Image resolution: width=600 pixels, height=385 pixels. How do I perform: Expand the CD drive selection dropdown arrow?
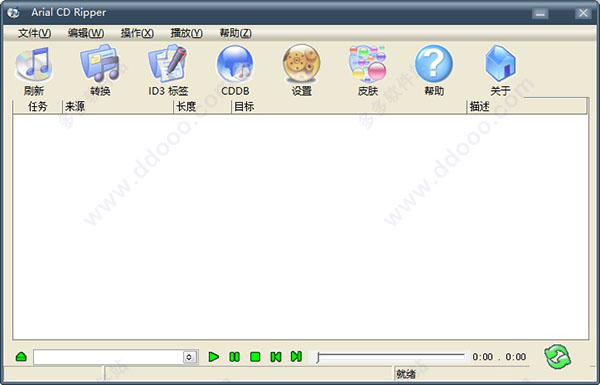pyautogui.click(x=189, y=357)
